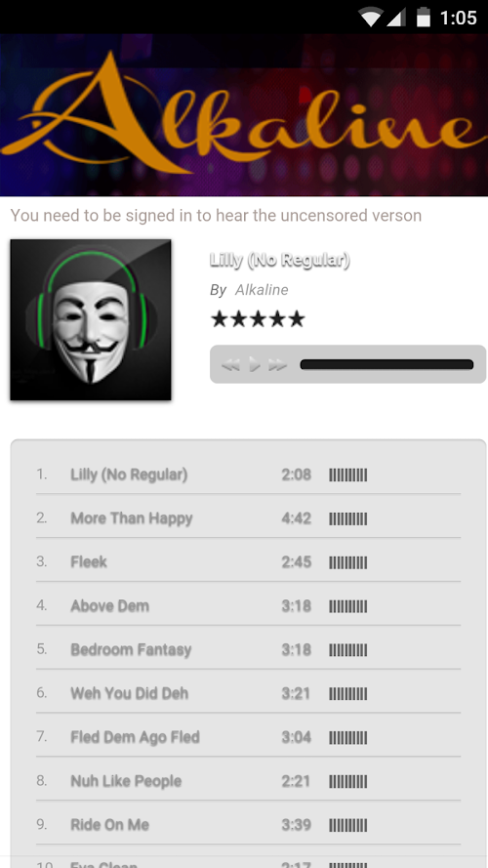Tap the Alkaline banner logo
Screen dimensions: 488x868
pos(244,114)
